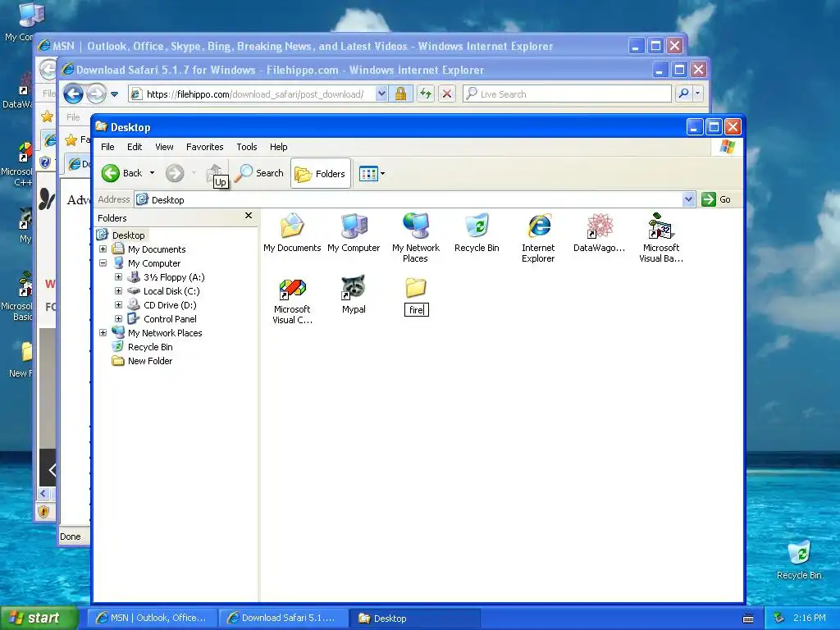Switch to MSN | Outlook taskbar button

152,619
